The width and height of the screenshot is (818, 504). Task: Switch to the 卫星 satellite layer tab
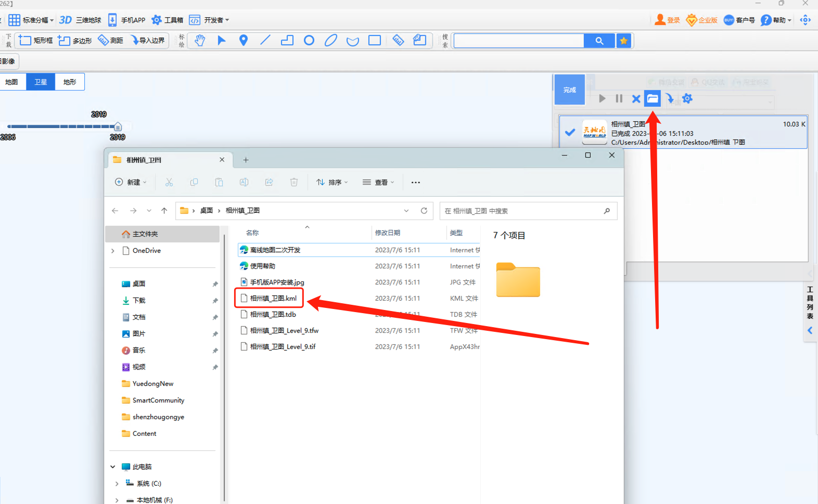pyautogui.click(x=41, y=82)
